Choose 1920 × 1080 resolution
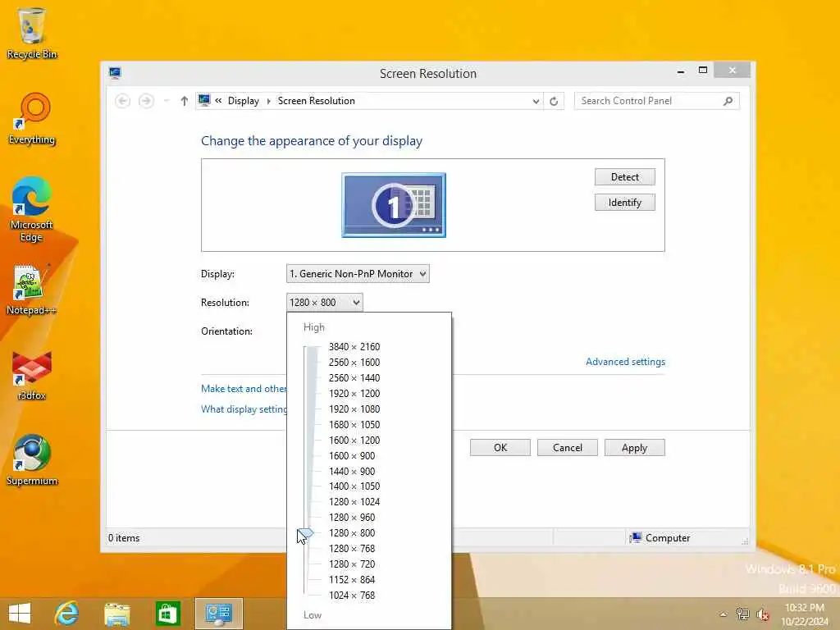 pyautogui.click(x=354, y=409)
